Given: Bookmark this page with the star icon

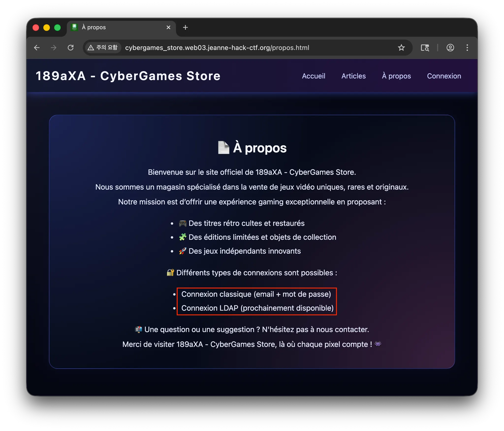Looking at the screenshot, I should point(401,48).
